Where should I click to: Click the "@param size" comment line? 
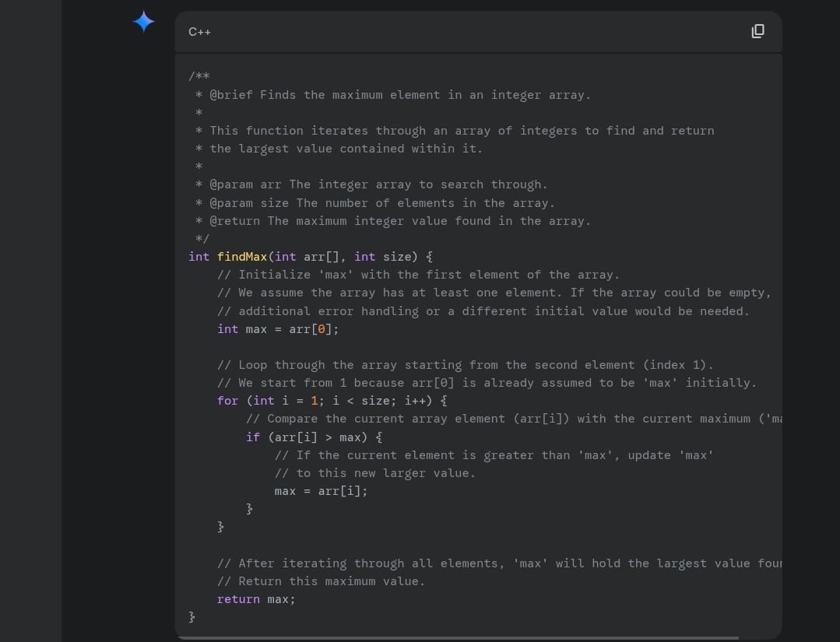coord(381,203)
